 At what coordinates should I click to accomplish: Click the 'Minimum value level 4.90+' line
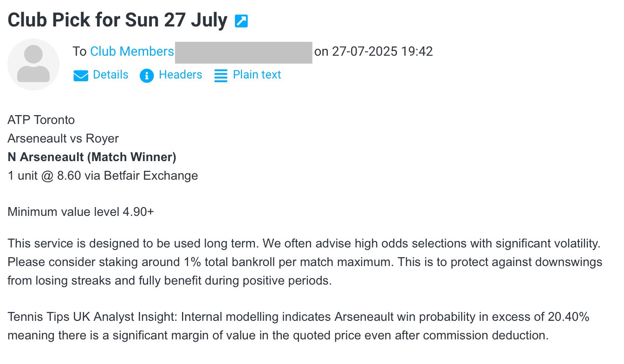[x=81, y=212]
